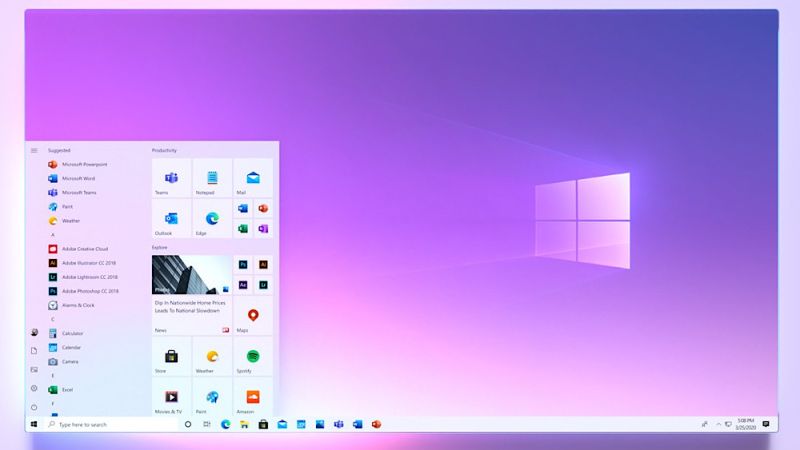Open Calendar from the app list
This screenshot has width=800, height=450.
coord(64,347)
